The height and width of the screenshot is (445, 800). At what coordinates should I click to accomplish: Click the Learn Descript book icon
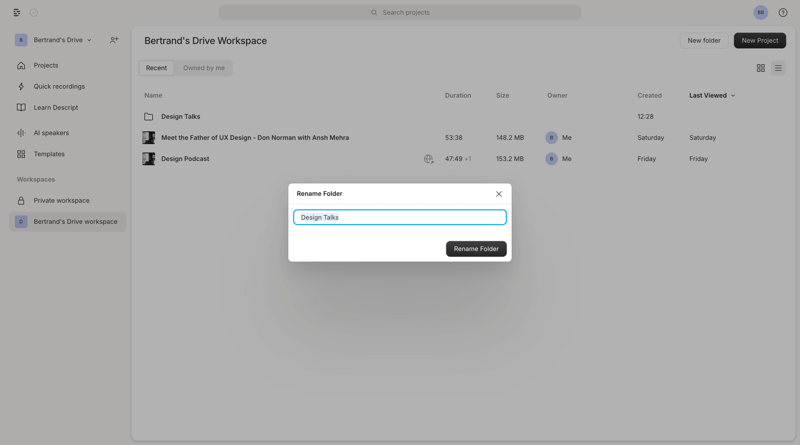pos(21,107)
